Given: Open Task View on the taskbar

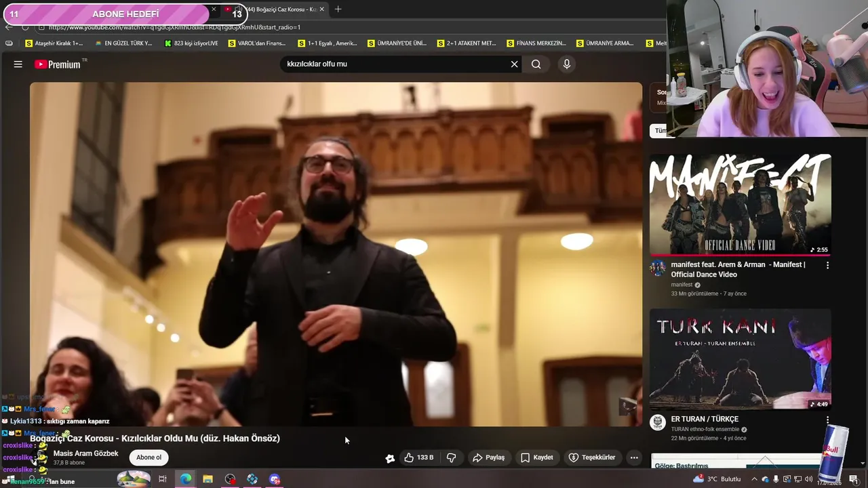Looking at the screenshot, I should click(163, 479).
